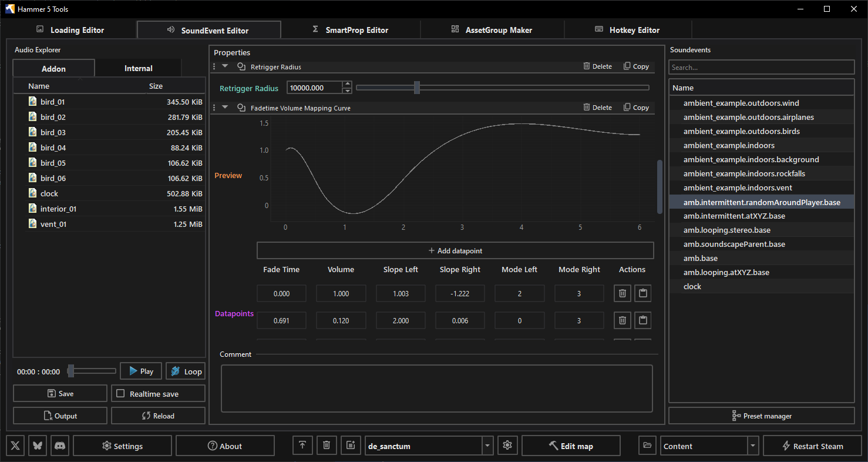Click the Retrigger Radius value field

[315, 88]
